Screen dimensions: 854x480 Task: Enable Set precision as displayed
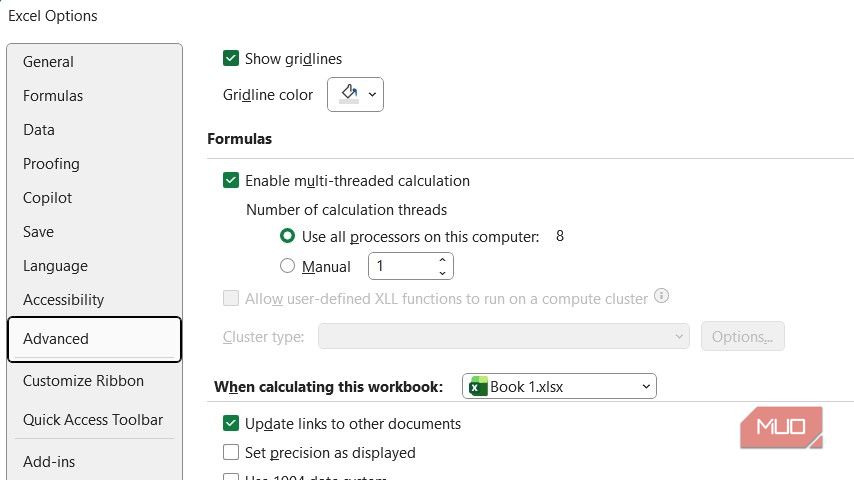pos(231,453)
